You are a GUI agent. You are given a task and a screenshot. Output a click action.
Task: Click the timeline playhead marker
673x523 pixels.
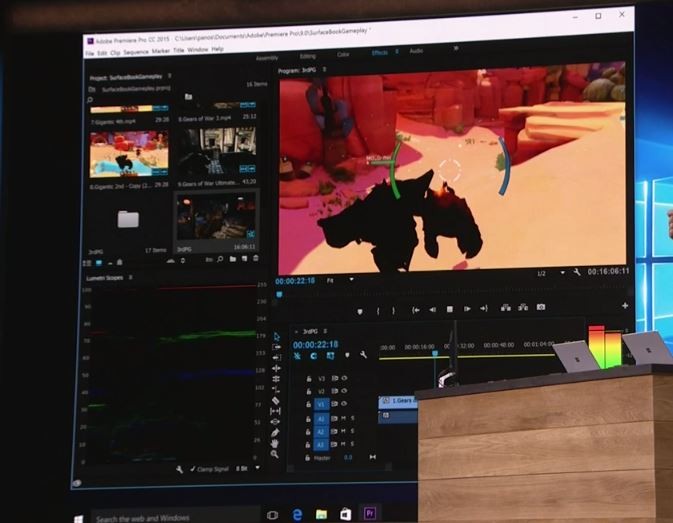coord(435,353)
